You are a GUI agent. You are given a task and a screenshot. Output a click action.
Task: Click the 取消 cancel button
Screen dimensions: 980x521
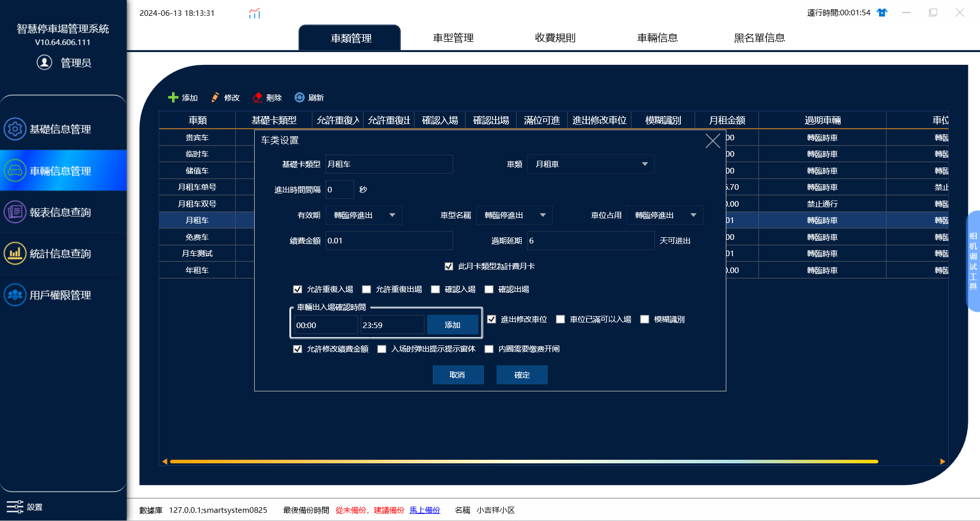click(x=458, y=375)
